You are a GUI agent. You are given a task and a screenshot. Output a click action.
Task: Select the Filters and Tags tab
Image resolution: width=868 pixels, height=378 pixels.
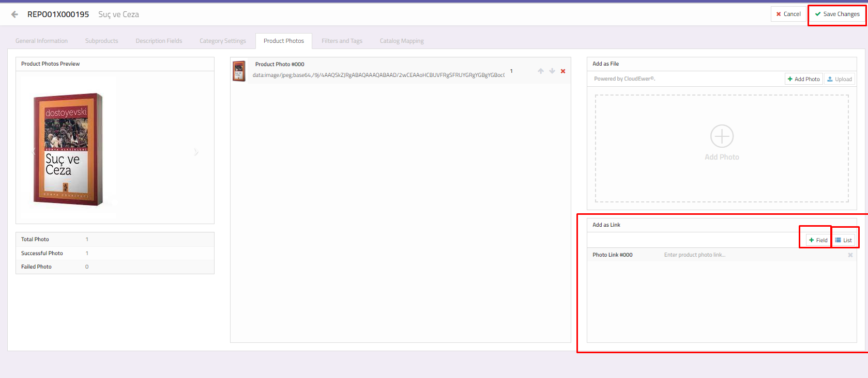pos(342,41)
